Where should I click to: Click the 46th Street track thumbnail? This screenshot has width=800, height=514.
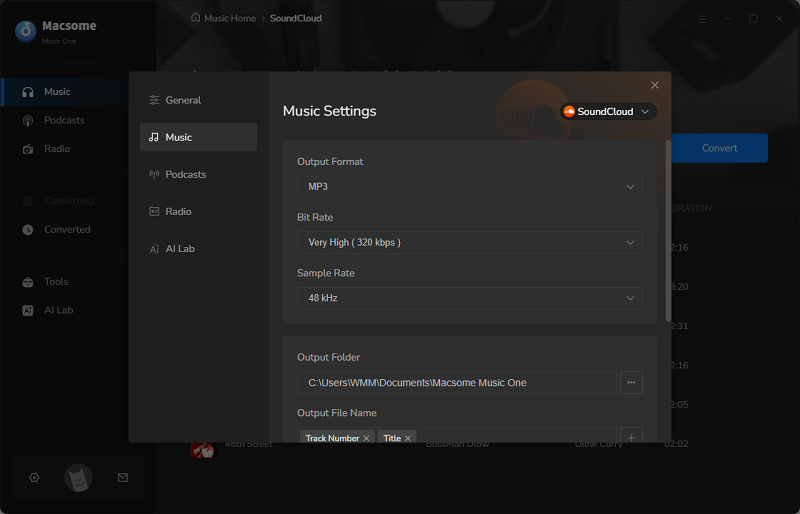click(203, 450)
